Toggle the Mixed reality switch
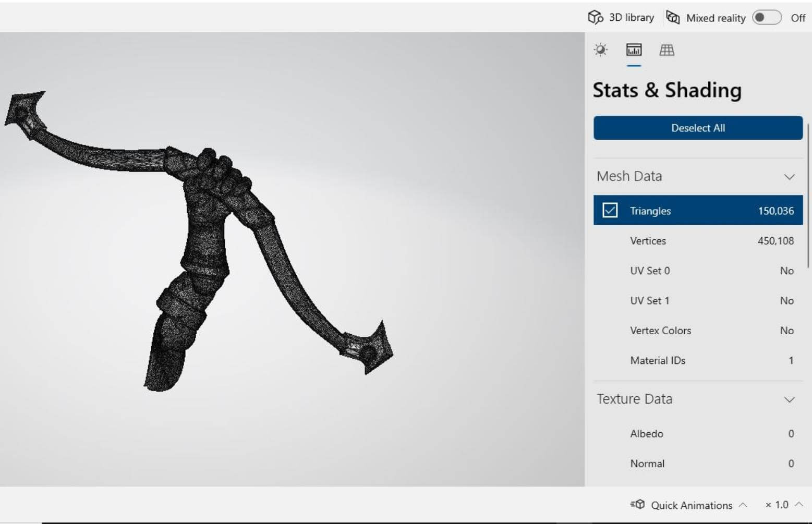 [766, 18]
